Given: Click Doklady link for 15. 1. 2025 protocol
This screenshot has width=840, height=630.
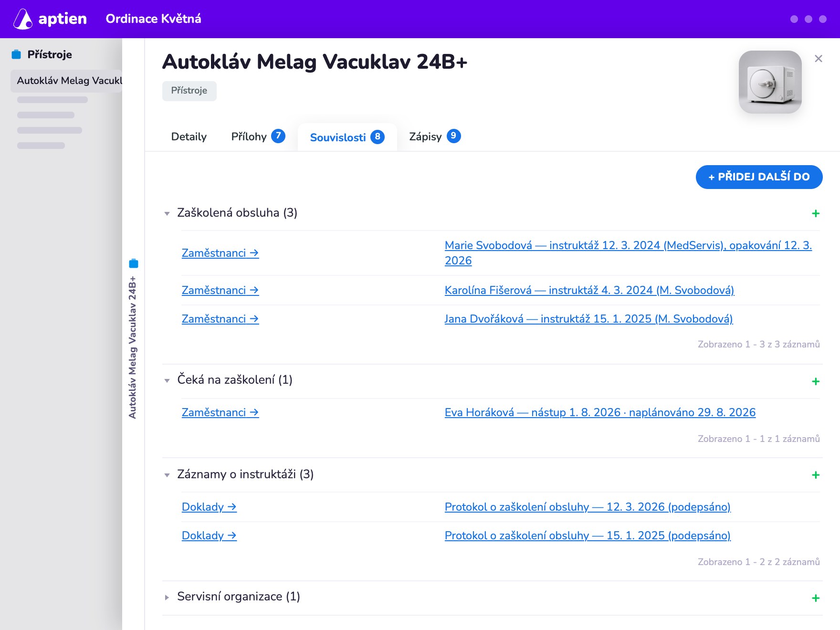Looking at the screenshot, I should [x=209, y=535].
